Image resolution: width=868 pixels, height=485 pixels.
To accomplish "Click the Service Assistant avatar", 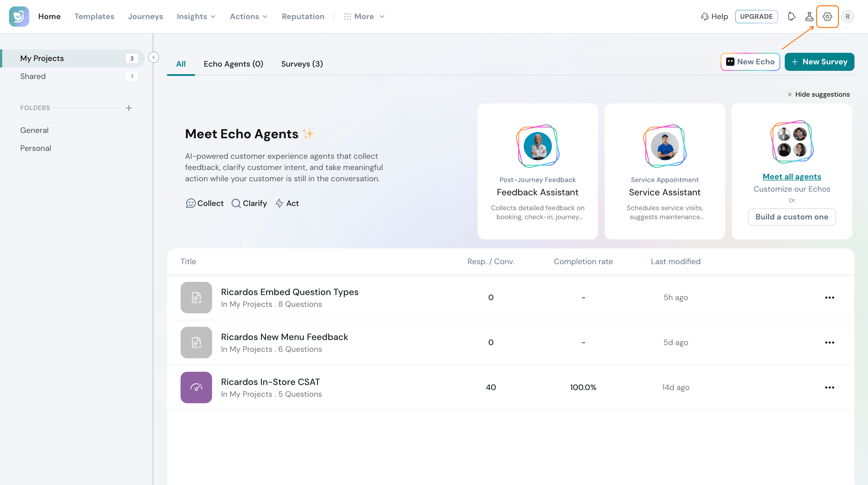I will 664,146.
